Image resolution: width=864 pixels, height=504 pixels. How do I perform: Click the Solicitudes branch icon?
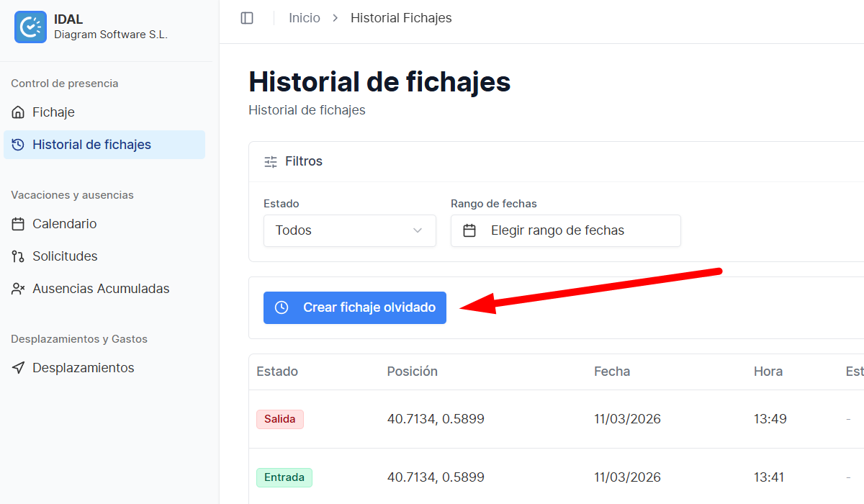[19, 256]
